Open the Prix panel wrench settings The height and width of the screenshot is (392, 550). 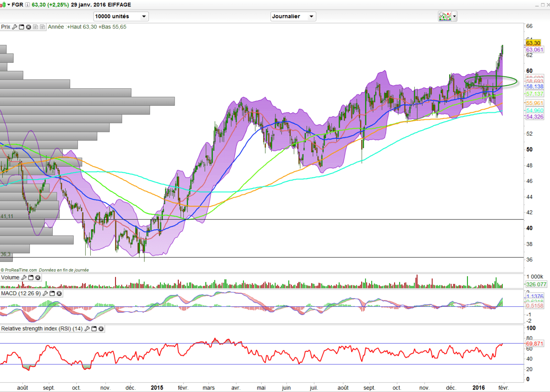15,27
